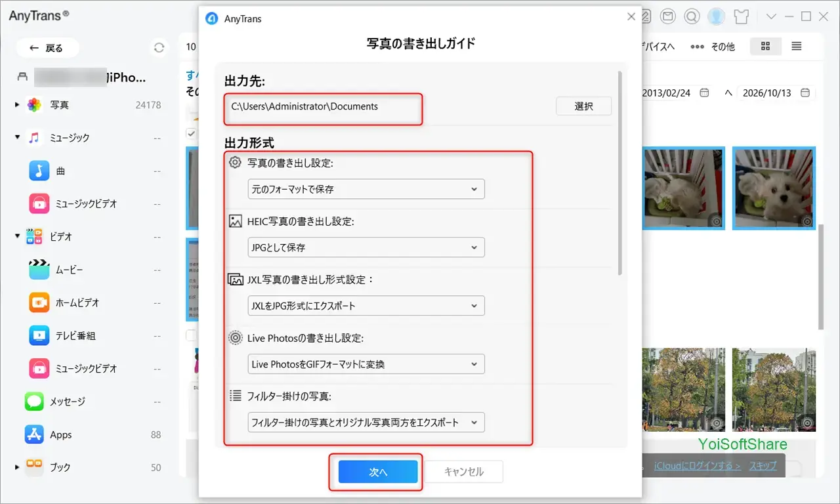Open the その他 more options menu
Screen dimensions: 840x504
713,47
